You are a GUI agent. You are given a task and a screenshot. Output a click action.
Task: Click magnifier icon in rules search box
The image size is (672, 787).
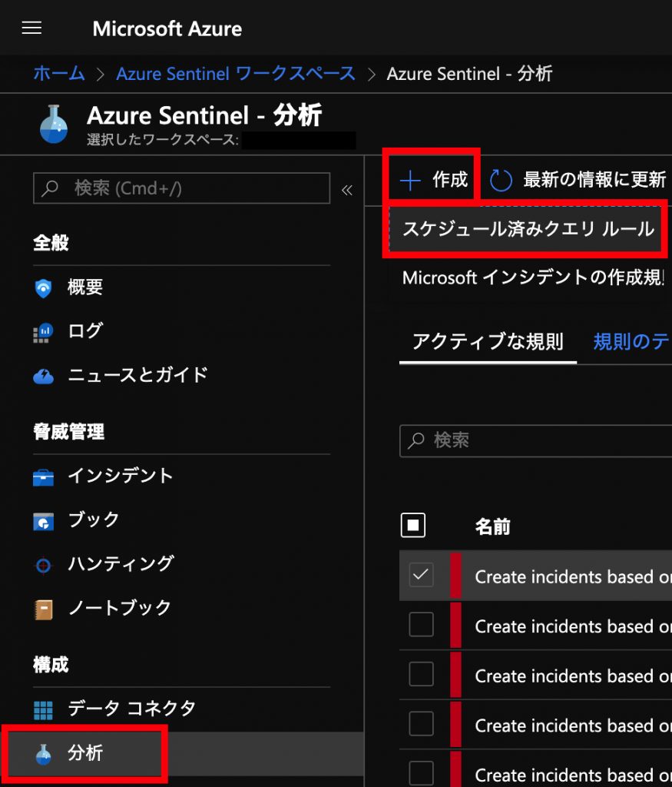415,440
